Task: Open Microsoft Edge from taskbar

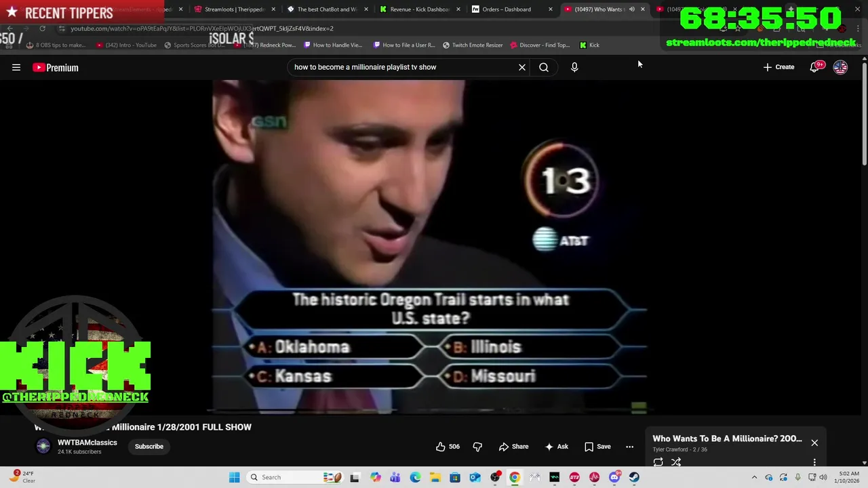Action: pyautogui.click(x=415, y=477)
